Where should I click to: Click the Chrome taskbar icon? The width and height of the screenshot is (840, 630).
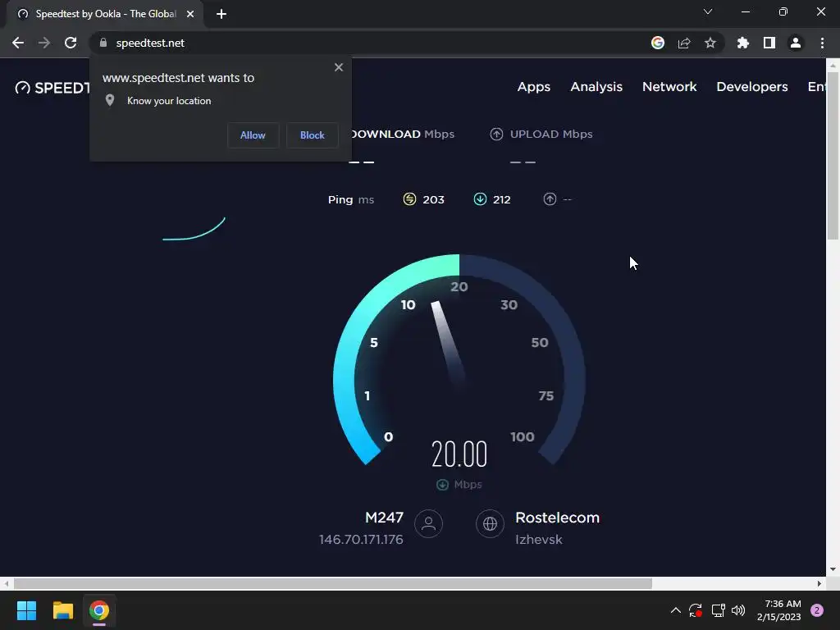click(99, 610)
